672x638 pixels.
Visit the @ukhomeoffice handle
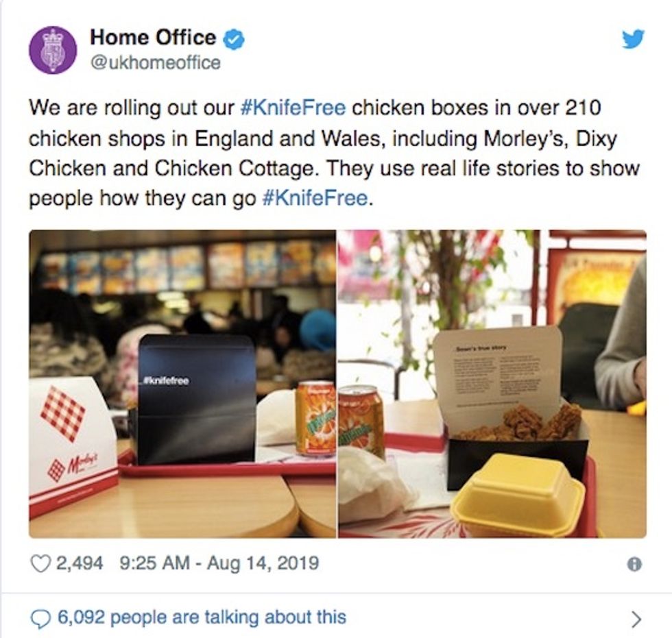(155, 63)
